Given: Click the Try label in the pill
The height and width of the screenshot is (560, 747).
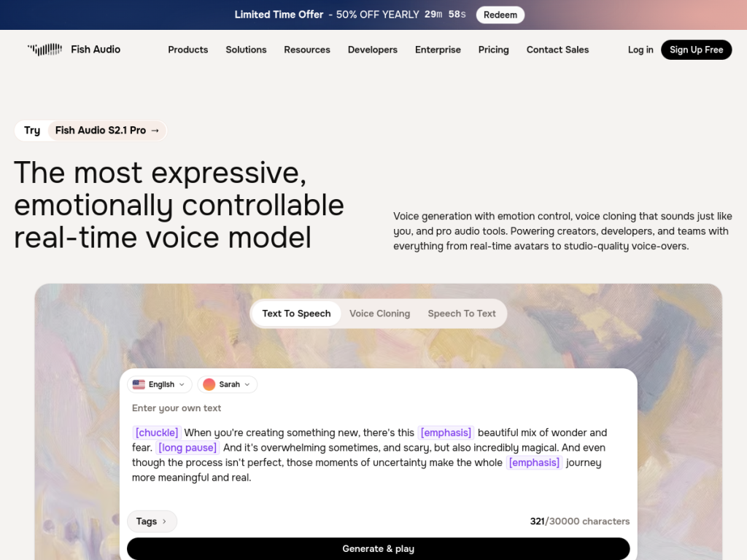Looking at the screenshot, I should [x=32, y=131].
